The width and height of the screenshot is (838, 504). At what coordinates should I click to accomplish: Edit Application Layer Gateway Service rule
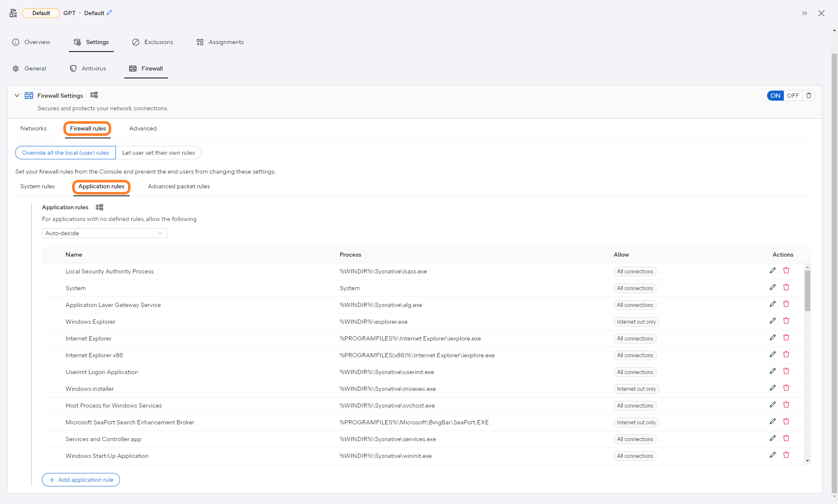pos(773,304)
